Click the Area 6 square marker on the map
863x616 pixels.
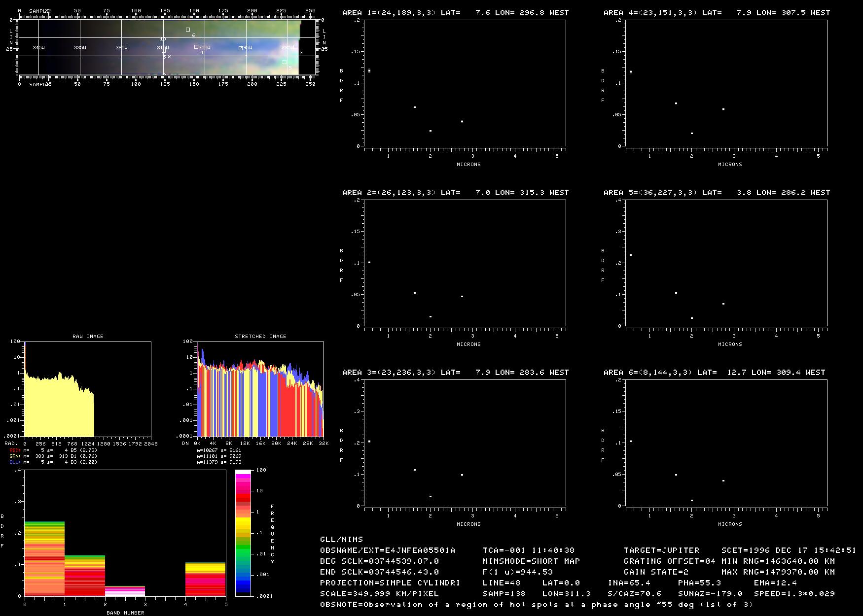tap(188, 30)
